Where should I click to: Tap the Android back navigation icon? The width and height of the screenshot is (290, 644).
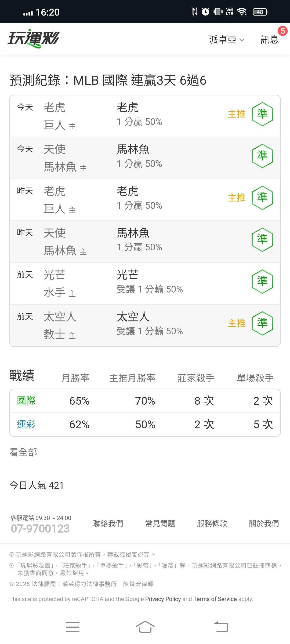[x=221, y=627]
